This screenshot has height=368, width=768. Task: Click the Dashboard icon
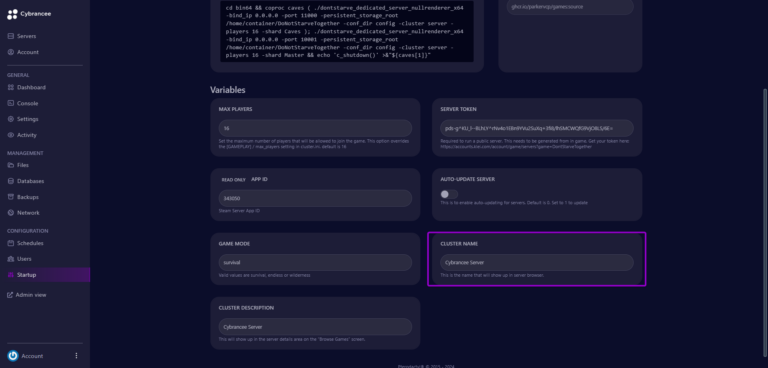[x=11, y=87]
